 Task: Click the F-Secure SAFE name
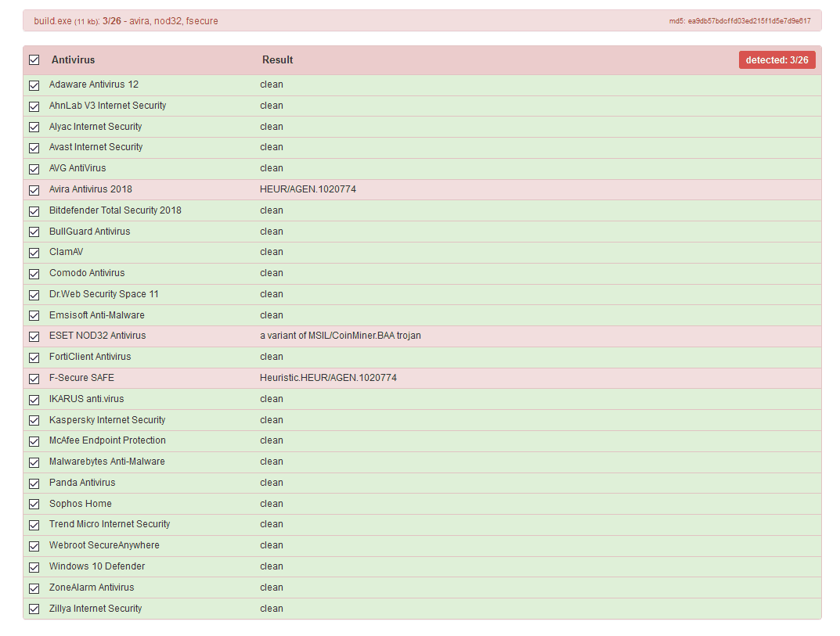coord(81,378)
